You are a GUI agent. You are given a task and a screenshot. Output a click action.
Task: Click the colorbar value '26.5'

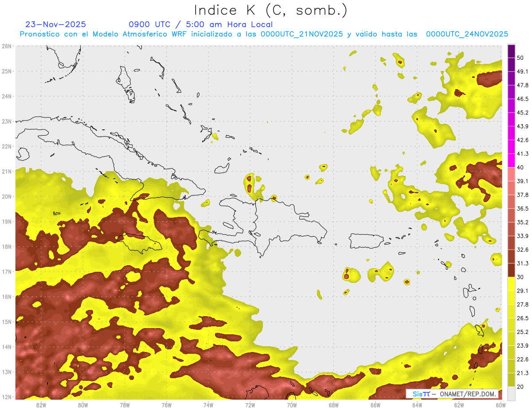(522, 318)
